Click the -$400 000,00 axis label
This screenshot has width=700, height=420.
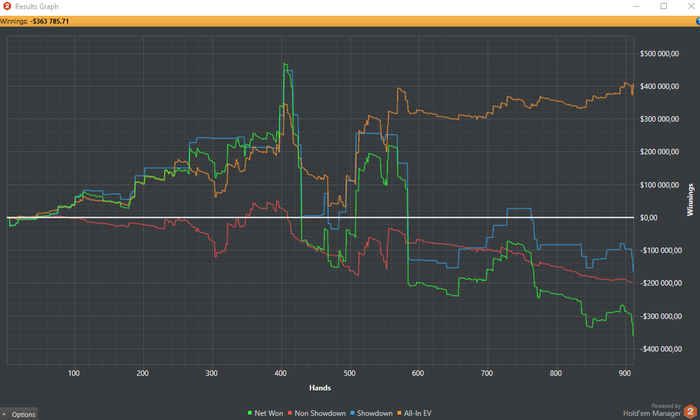coord(660,349)
